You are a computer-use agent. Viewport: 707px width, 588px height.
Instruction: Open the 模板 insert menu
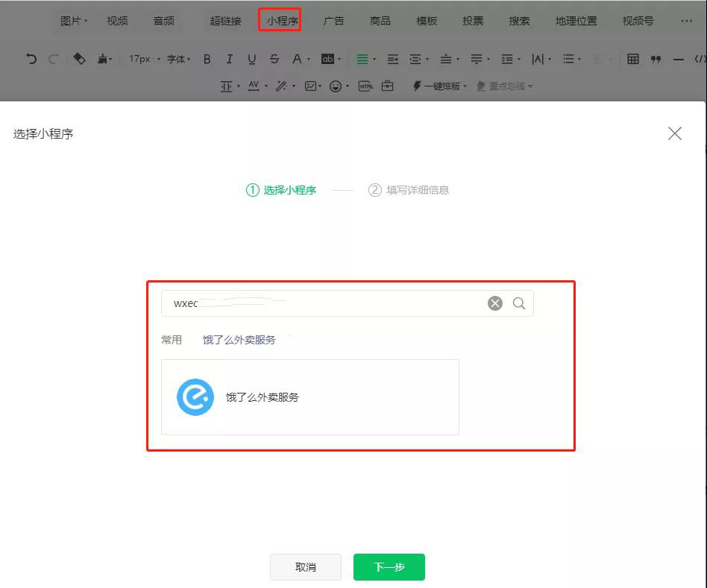427,21
